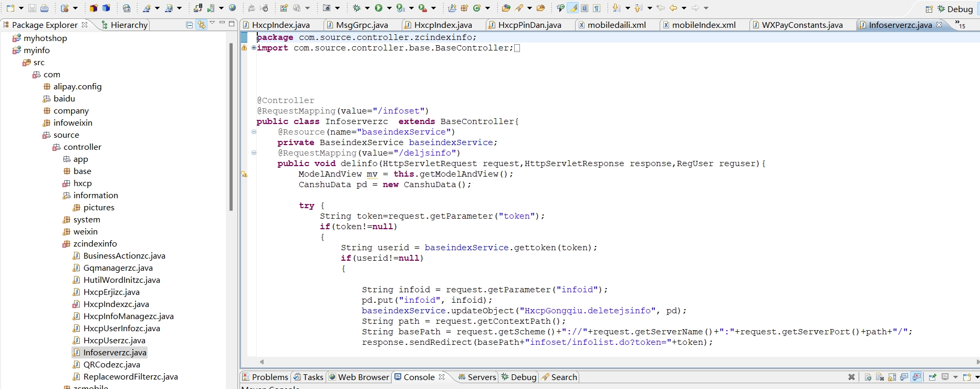
Task: Show hidden editor tabs list
Action: [x=960, y=25]
